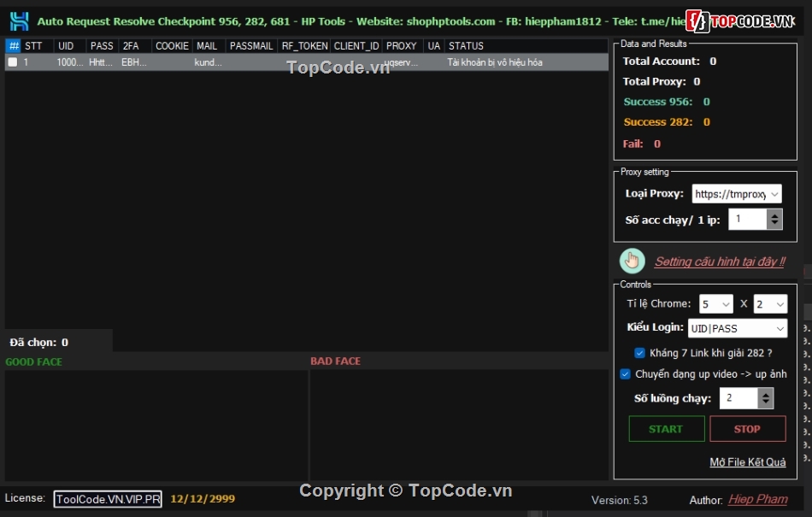
Task: Tick the checkbox for account row 1
Action: (x=13, y=62)
